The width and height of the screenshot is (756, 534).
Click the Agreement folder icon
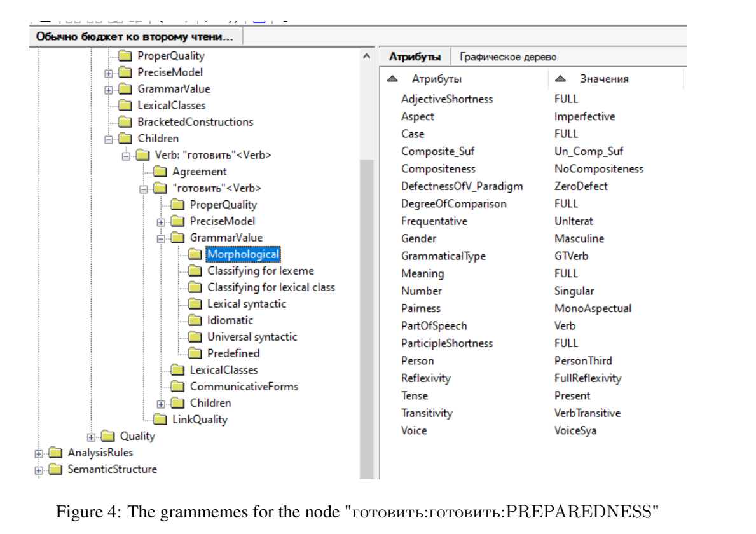pyautogui.click(x=161, y=172)
